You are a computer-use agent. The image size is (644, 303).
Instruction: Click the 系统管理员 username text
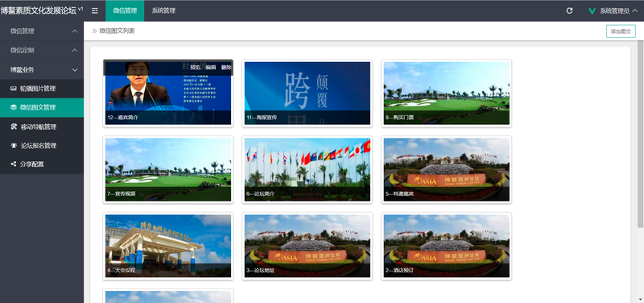pyautogui.click(x=614, y=11)
